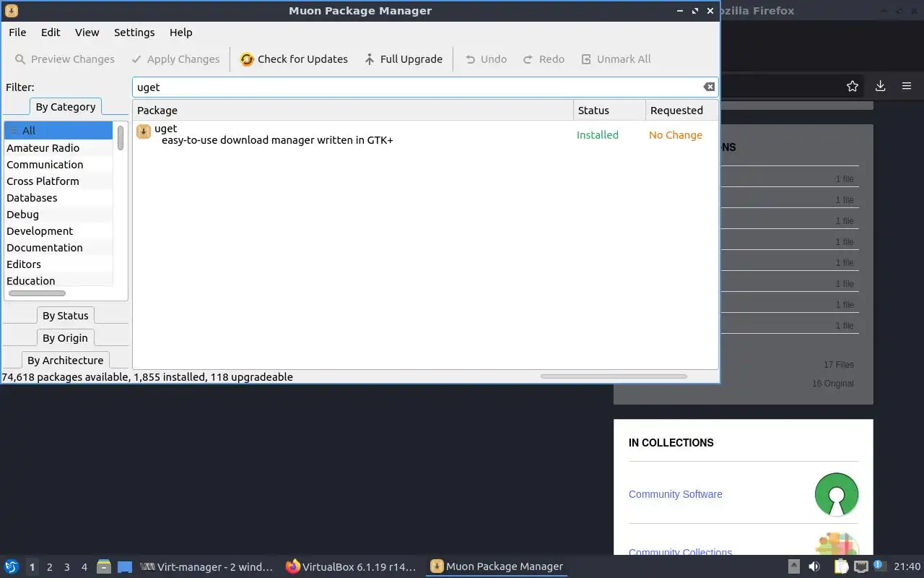Select the Amateur Radio category
Image resolution: width=924 pixels, height=578 pixels.
click(58, 148)
